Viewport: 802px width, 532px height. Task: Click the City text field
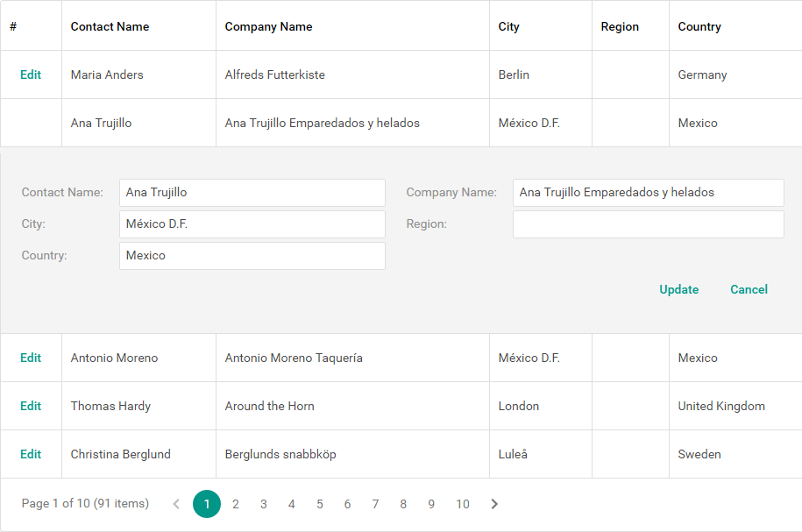(x=252, y=224)
